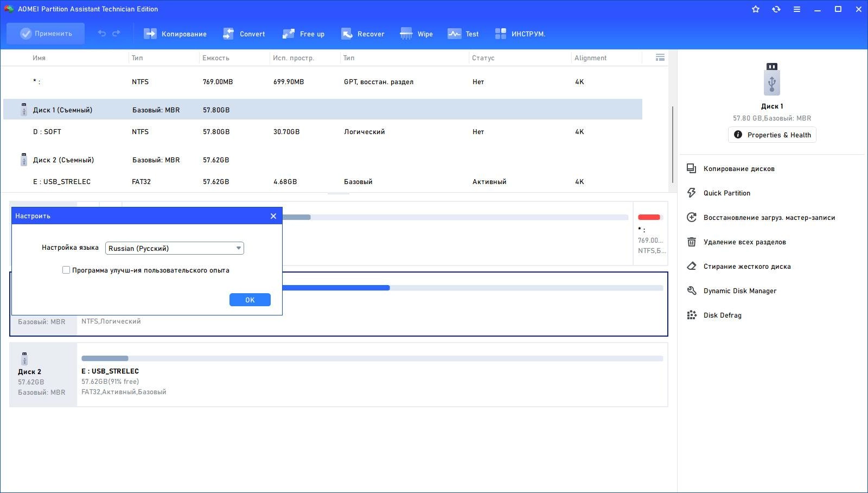Click the disk copy icon in side panel

point(692,168)
